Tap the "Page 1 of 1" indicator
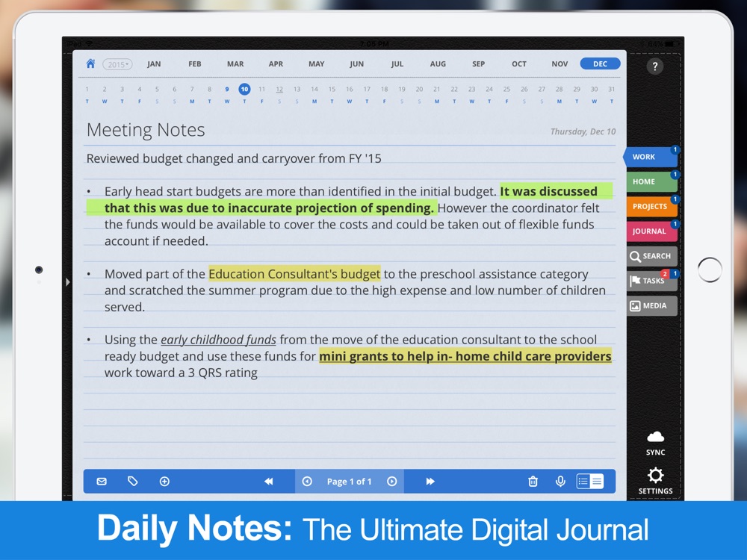This screenshot has height=560, width=747. click(349, 482)
